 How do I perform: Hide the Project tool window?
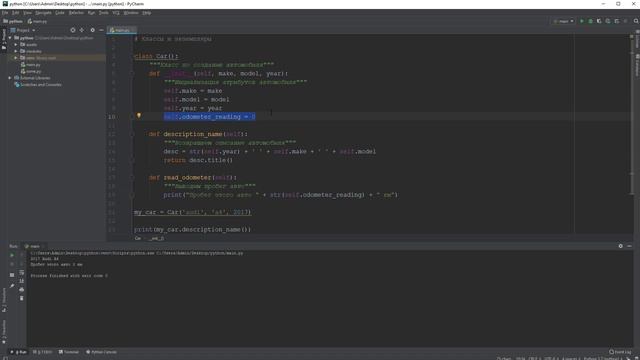pyautogui.click(x=101, y=30)
